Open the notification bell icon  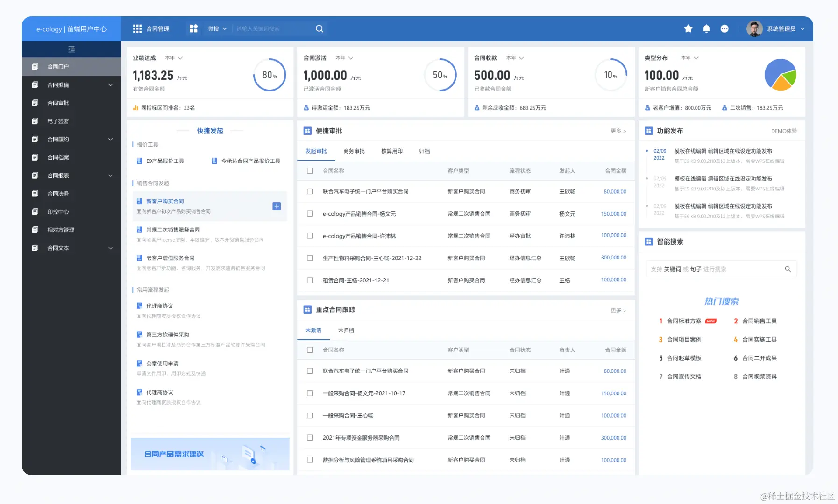tap(706, 29)
